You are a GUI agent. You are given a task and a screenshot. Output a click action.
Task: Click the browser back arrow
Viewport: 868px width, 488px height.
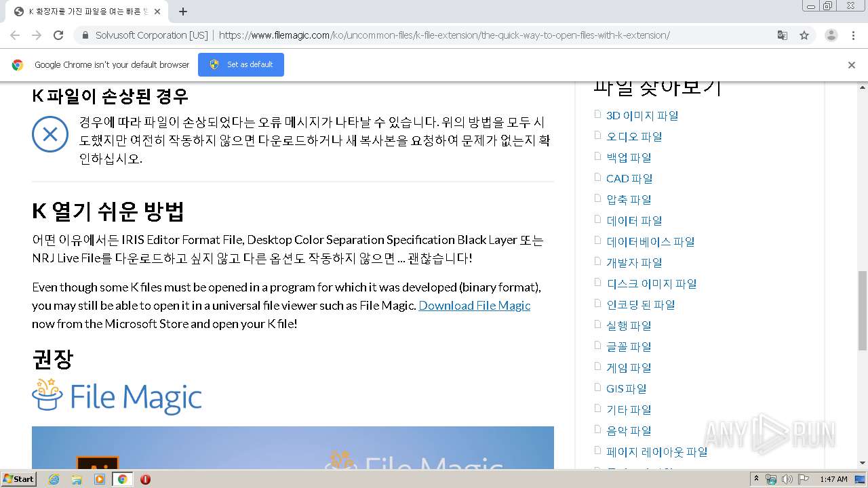point(15,35)
